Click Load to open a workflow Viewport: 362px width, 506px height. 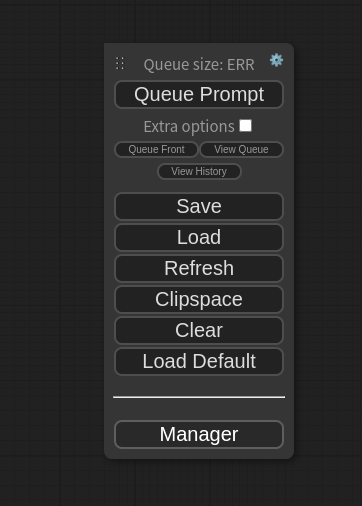click(199, 237)
